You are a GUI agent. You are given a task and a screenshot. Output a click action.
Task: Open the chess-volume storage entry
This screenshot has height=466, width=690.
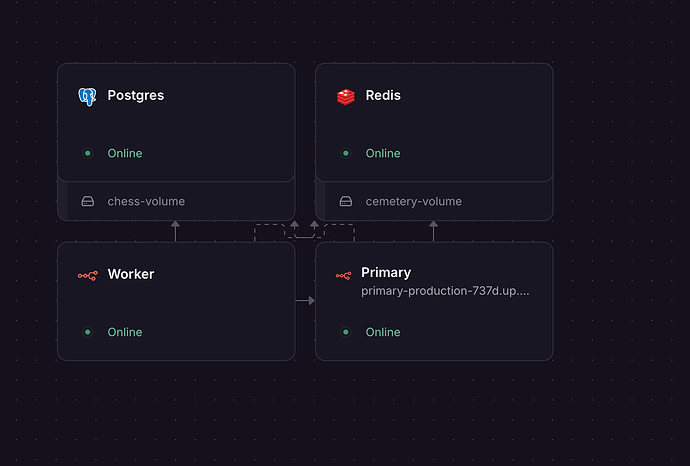pyautogui.click(x=146, y=201)
